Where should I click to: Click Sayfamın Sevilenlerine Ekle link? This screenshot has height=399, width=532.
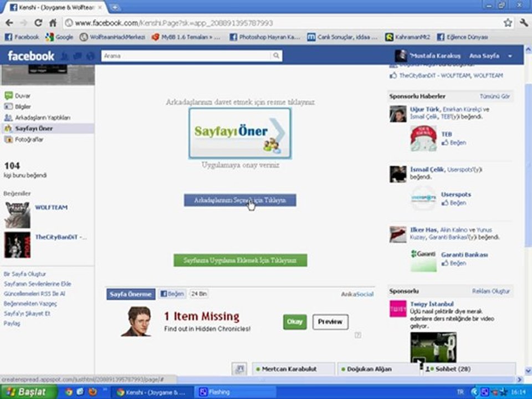click(x=37, y=284)
